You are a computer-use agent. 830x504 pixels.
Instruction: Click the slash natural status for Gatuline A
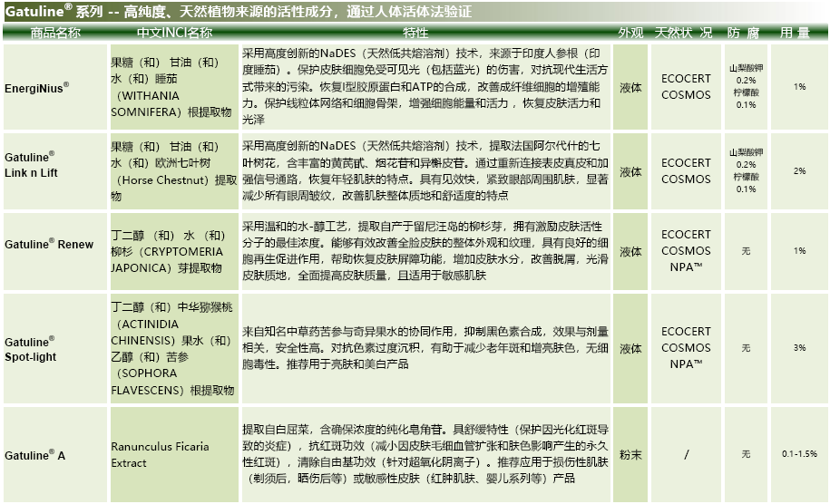tap(686, 454)
